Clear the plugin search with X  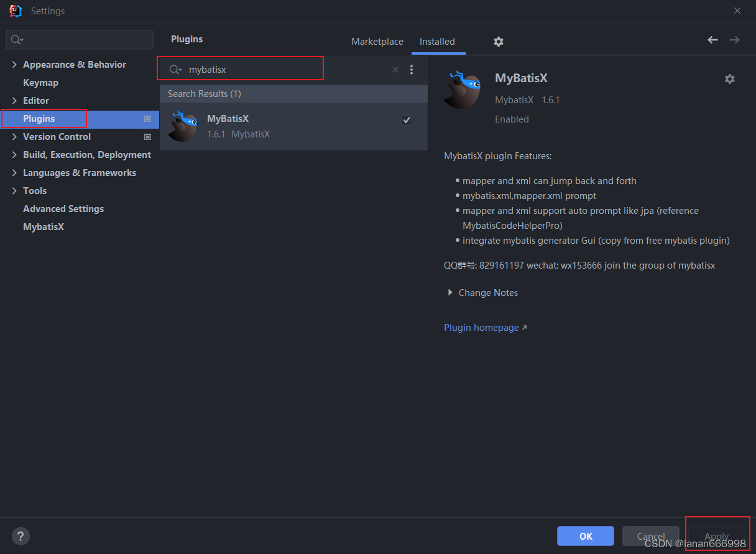[395, 70]
